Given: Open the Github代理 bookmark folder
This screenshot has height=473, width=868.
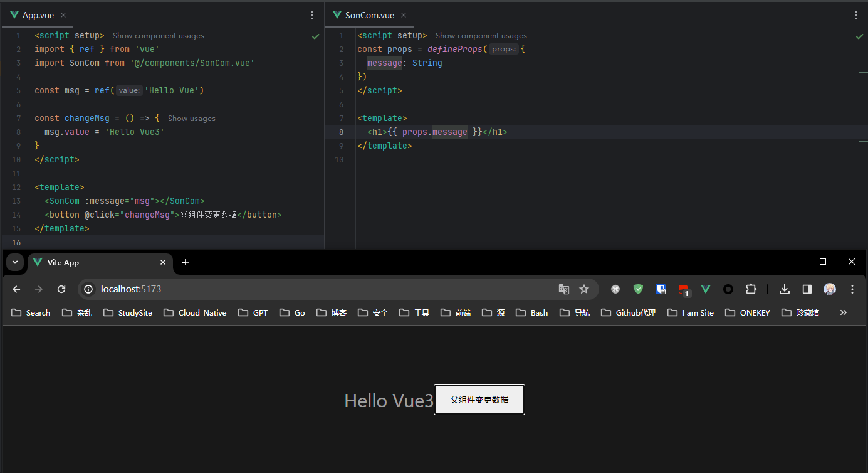Looking at the screenshot, I should pos(629,312).
